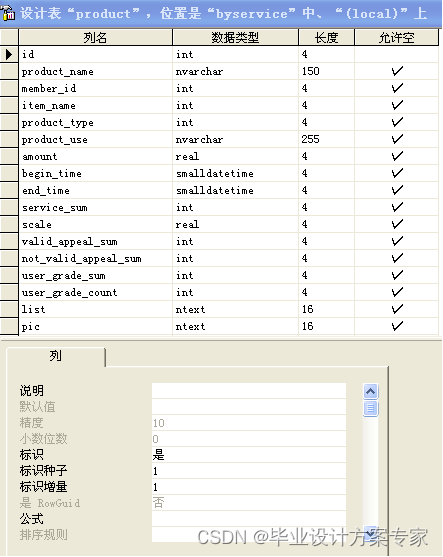Select the id row selector arrow
The height and width of the screenshot is (557, 443).
coord(9,54)
